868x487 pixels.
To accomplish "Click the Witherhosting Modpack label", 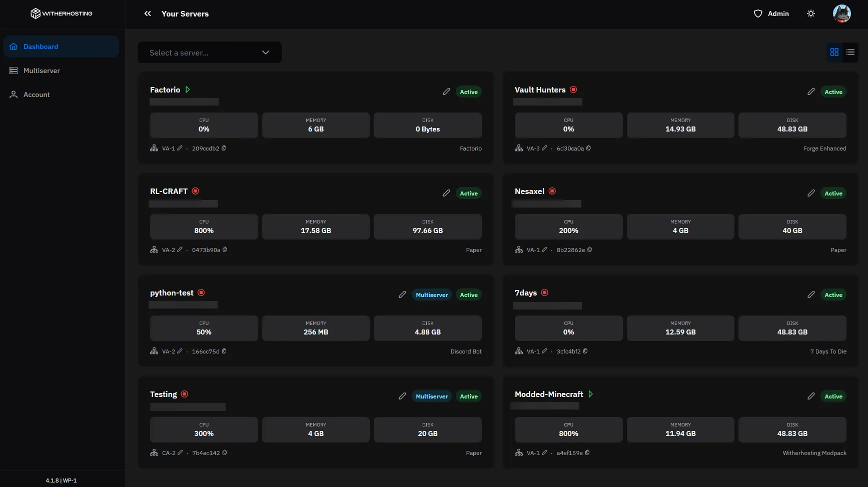I will [814, 453].
